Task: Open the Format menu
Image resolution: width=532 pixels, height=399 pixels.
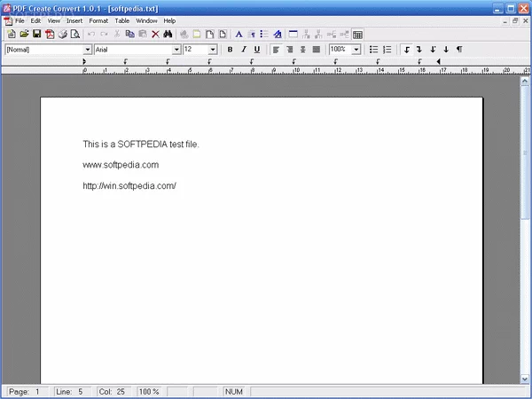Action: pyautogui.click(x=98, y=20)
